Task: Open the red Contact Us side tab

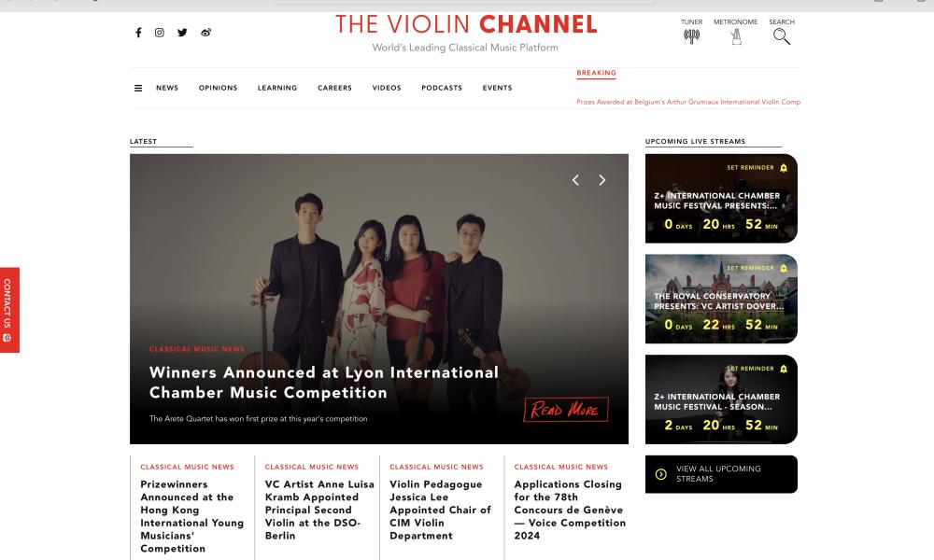Action: pos(9,310)
